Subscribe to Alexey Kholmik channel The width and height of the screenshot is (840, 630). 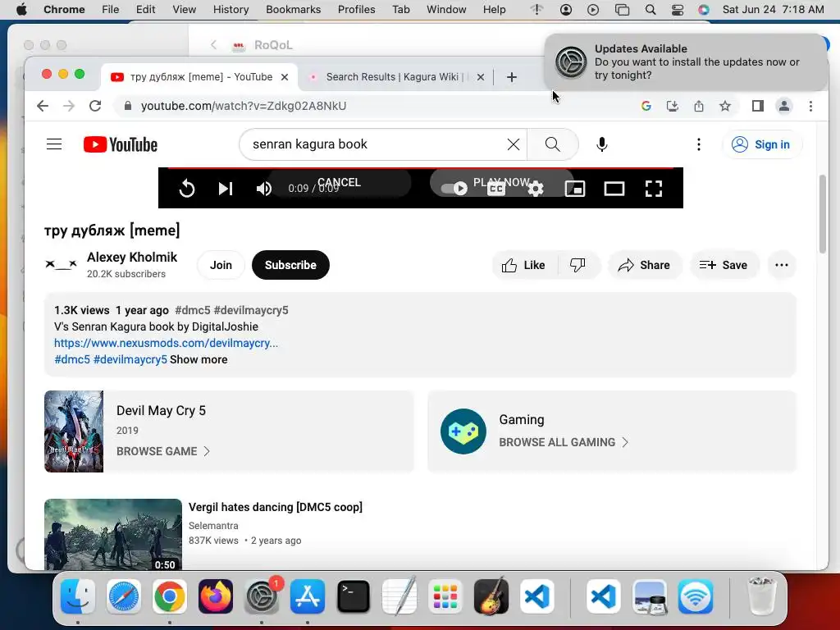point(290,265)
